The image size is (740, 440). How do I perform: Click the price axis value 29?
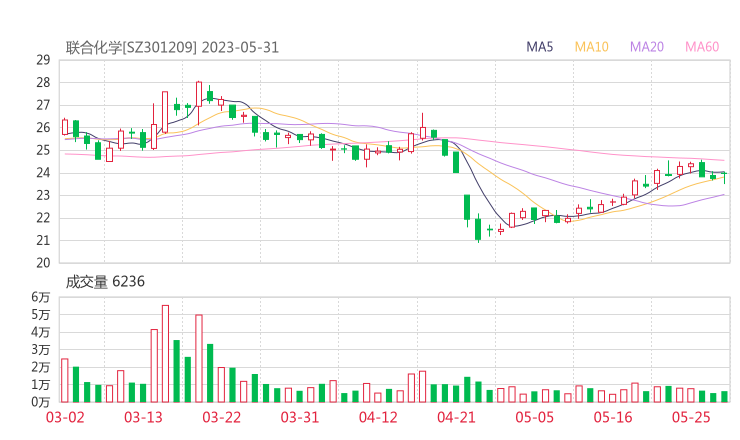click(x=43, y=60)
